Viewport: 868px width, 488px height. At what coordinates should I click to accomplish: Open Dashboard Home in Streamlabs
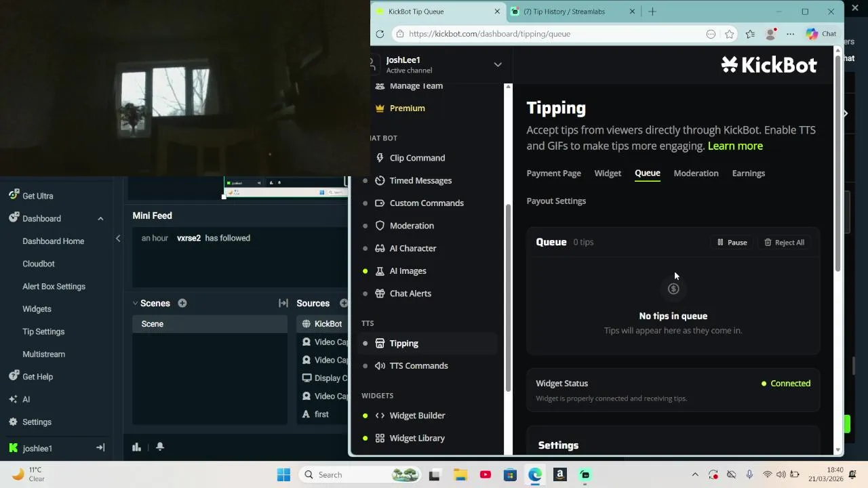[x=53, y=241]
